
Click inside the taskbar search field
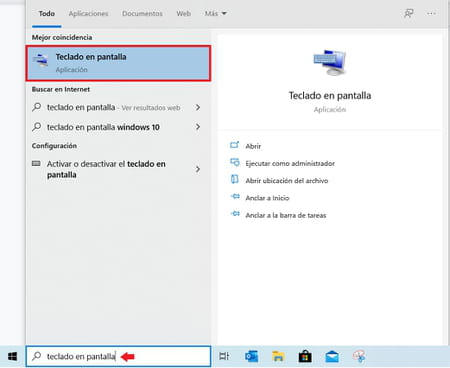coord(118,356)
